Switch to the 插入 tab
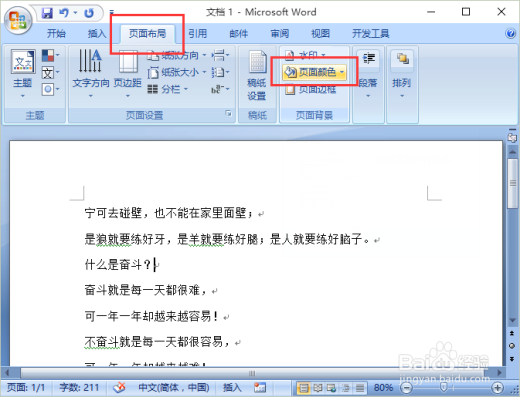The width and height of the screenshot is (520, 397). pos(97,33)
